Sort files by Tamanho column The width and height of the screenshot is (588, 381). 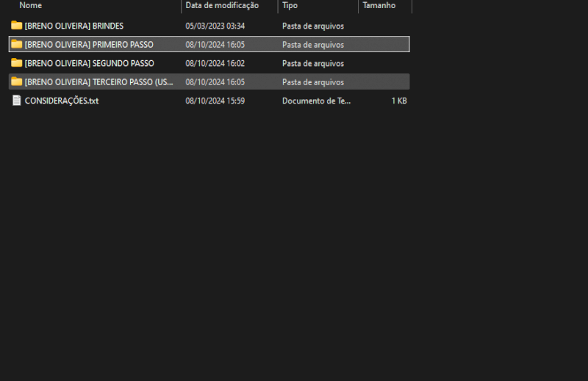click(379, 5)
